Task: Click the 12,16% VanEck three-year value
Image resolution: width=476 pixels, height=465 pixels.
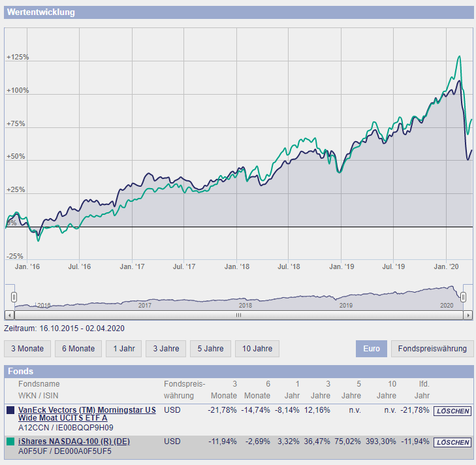Action: click(x=317, y=410)
